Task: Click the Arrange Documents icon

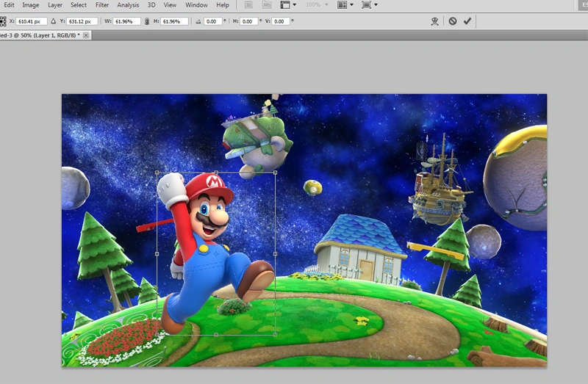Action: (343, 5)
